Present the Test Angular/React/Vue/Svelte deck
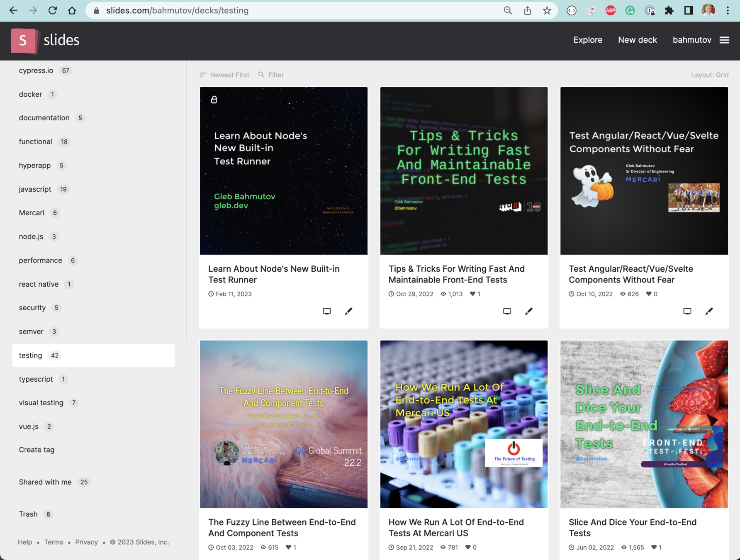This screenshot has height=560, width=740. tap(687, 311)
